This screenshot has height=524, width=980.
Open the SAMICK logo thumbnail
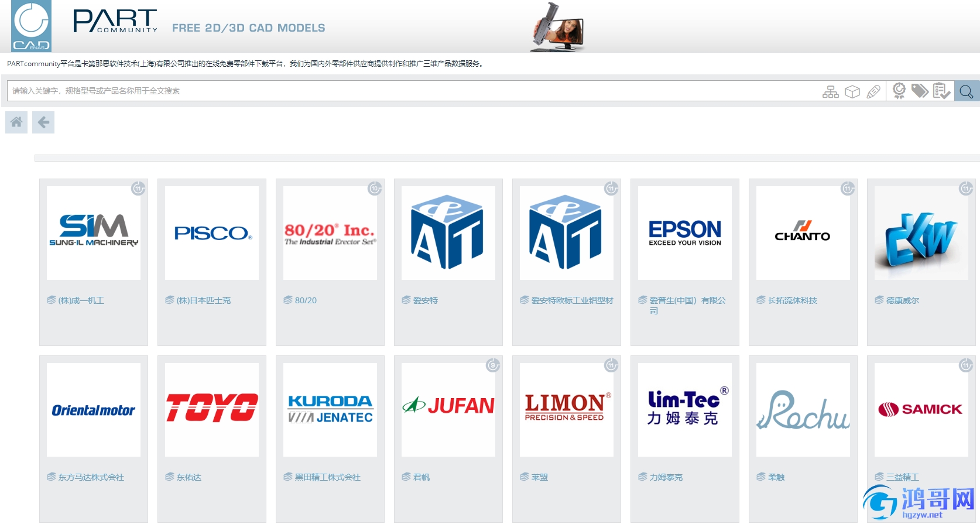[x=921, y=410]
